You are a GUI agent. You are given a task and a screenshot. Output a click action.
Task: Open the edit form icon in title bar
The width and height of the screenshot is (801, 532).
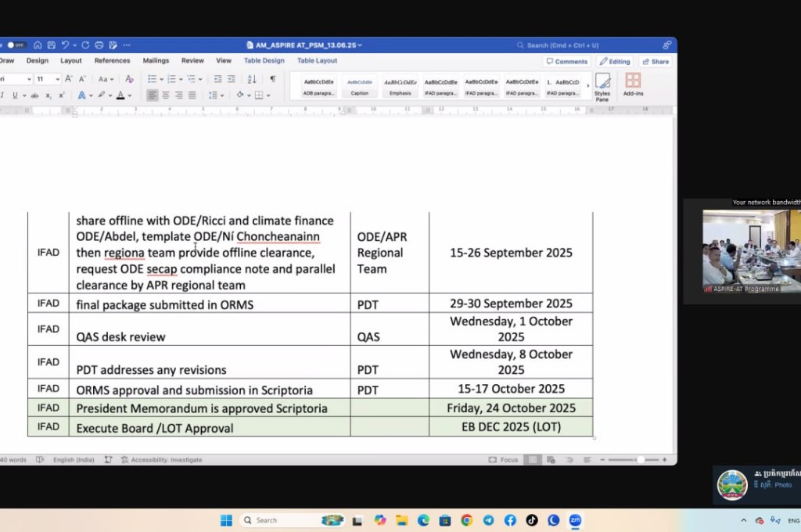click(113, 45)
